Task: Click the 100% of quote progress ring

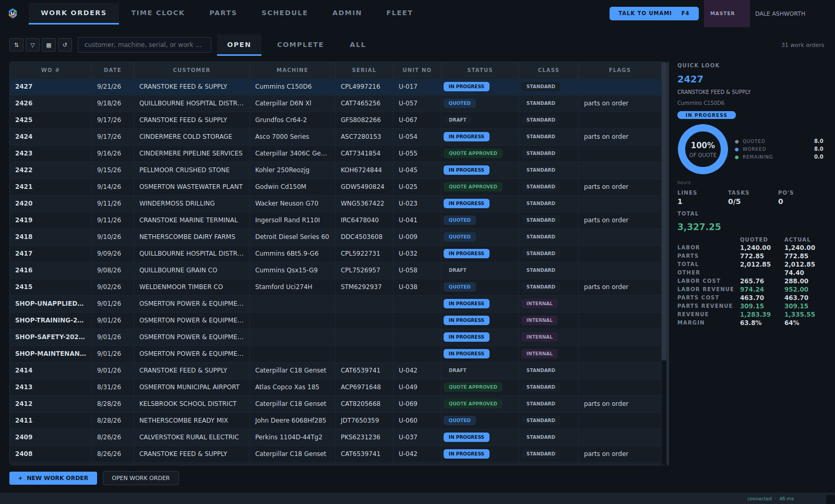Action: pos(702,149)
